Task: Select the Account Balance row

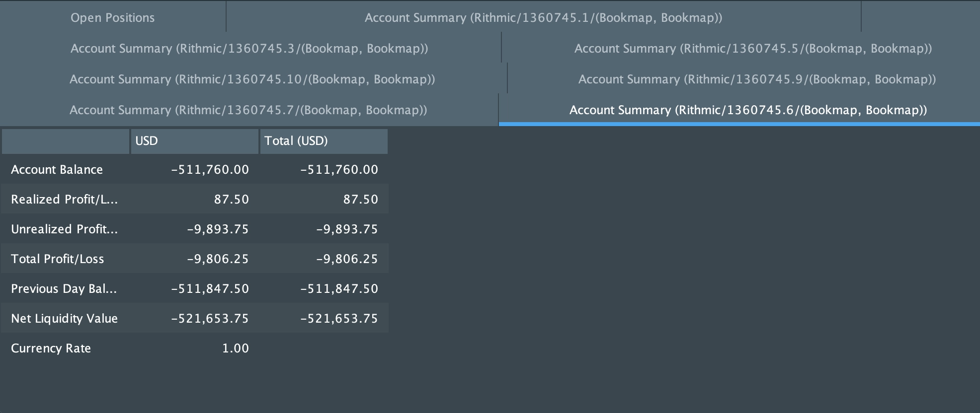Action: [x=57, y=169]
